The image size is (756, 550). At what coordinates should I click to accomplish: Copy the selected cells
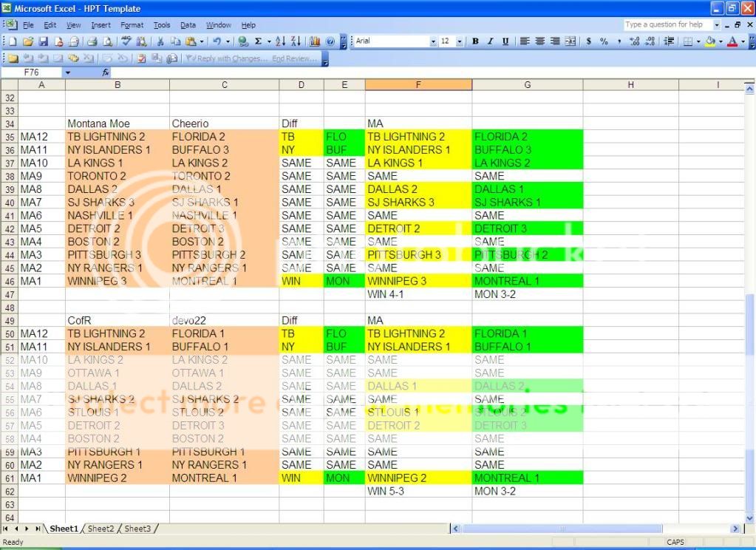click(x=175, y=41)
